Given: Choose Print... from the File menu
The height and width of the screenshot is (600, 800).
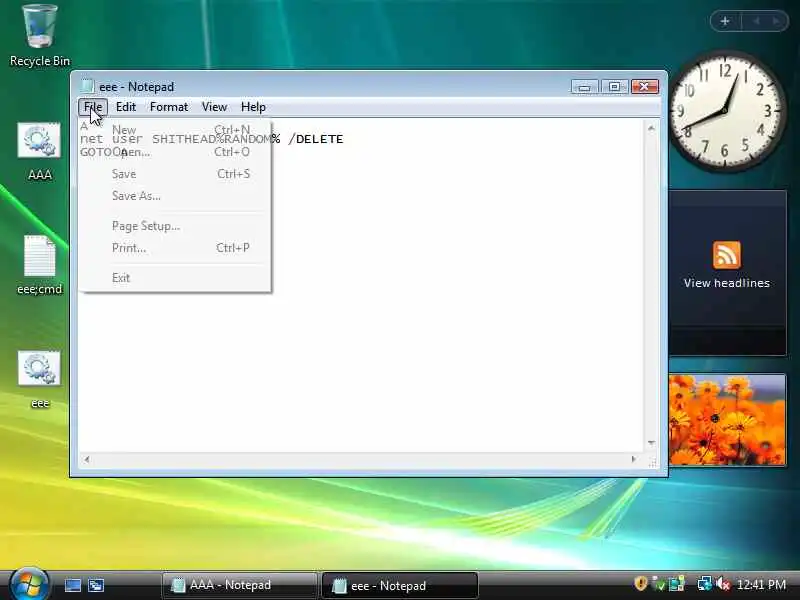Looking at the screenshot, I should (174, 248).
